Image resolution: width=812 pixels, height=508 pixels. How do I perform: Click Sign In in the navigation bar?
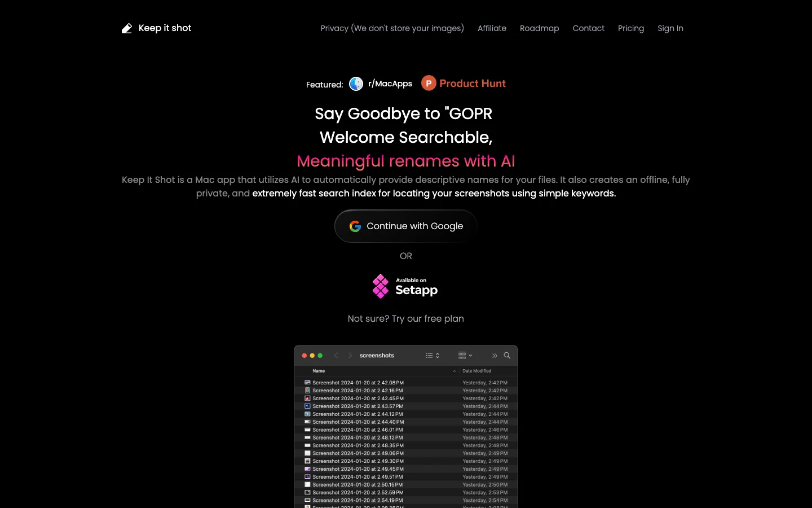click(670, 28)
